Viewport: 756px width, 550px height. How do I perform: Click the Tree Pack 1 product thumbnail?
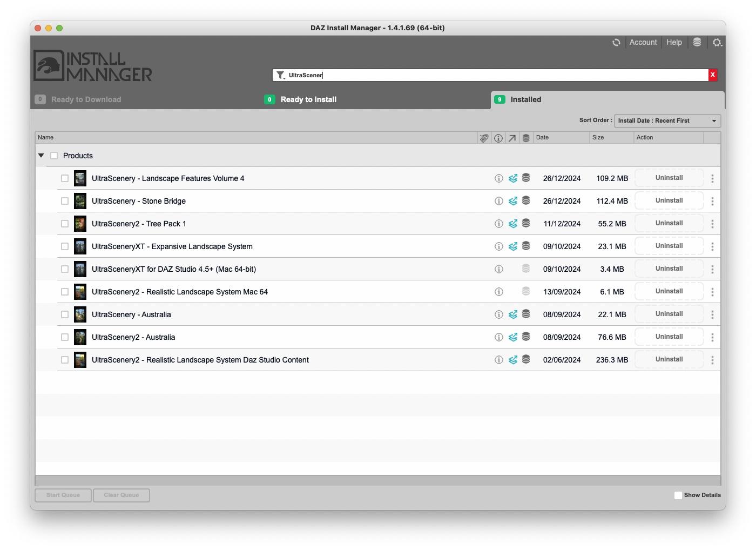(x=80, y=224)
